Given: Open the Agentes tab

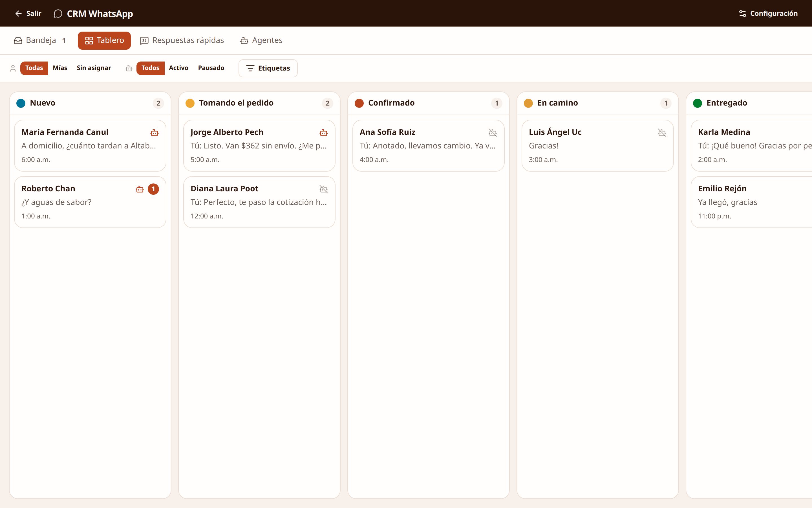Looking at the screenshot, I should coord(261,40).
